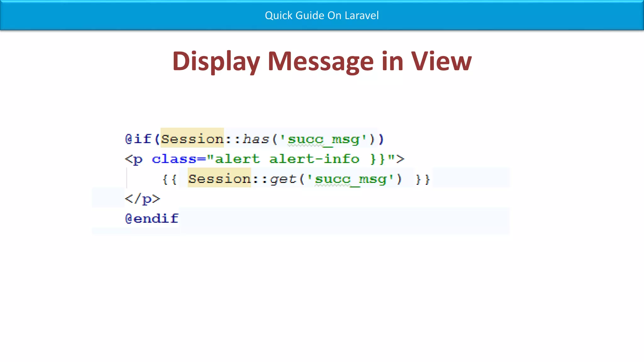Click the opening '<p' tag
Screen dimensions: 644x362
click(134, 159)
